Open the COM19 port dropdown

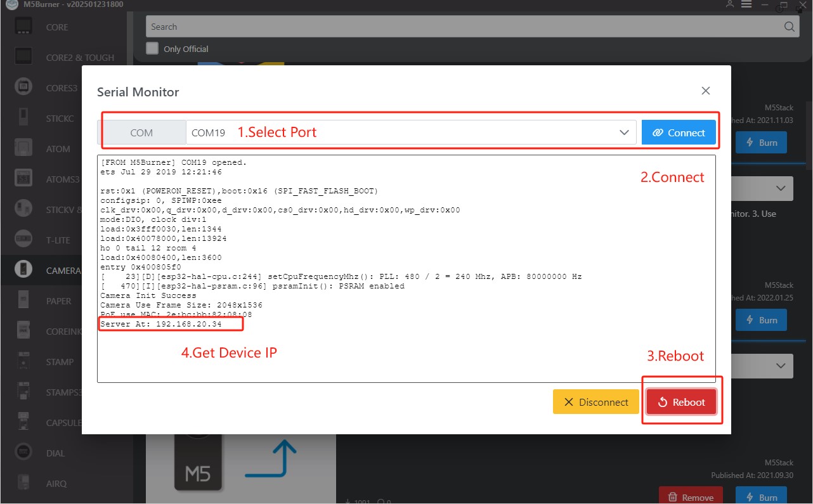411,132
